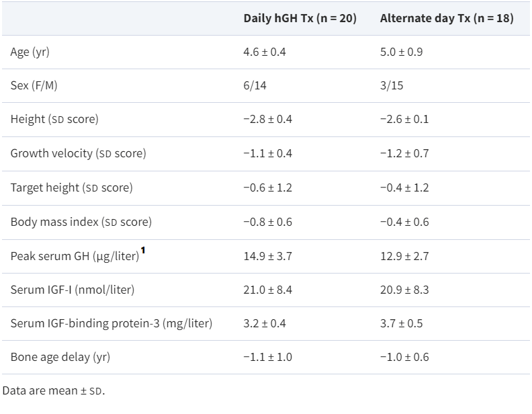This screenshot has height=414, width=532.
Task: Click the 3/15 sex ratio cell
Action: [x=392, y=85]
